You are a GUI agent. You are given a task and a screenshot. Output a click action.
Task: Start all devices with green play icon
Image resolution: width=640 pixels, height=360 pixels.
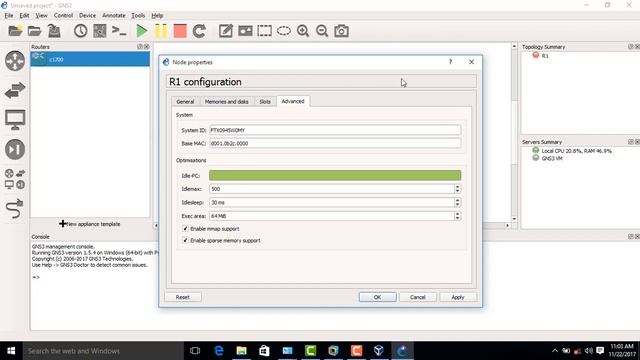pos(141,31)
